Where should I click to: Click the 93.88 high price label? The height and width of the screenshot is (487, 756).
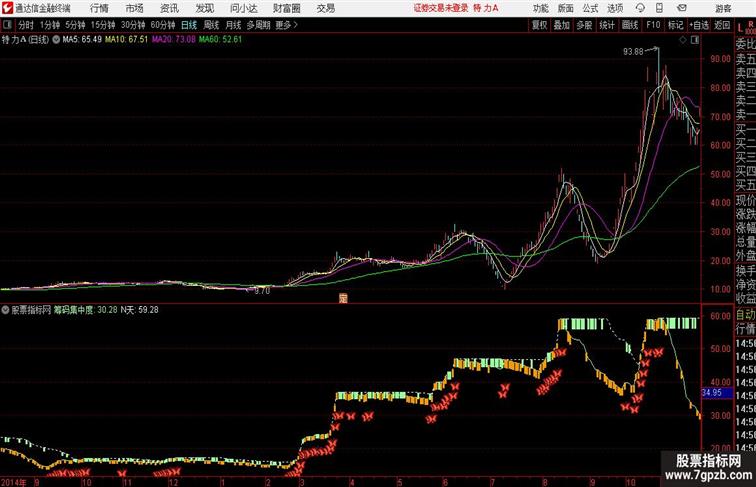[633, 52]
